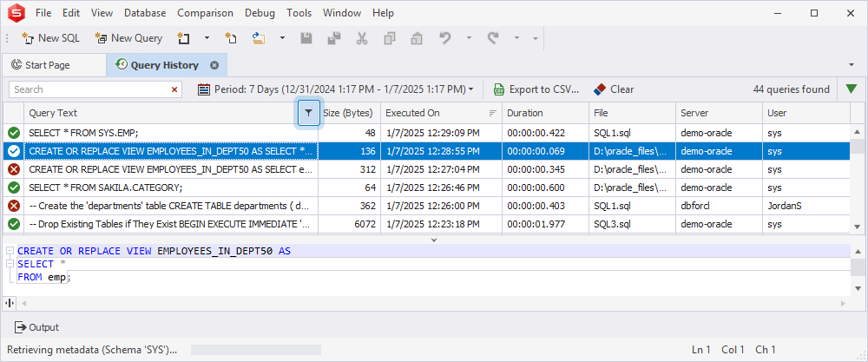Sort by Duration column header

[545, 113]
